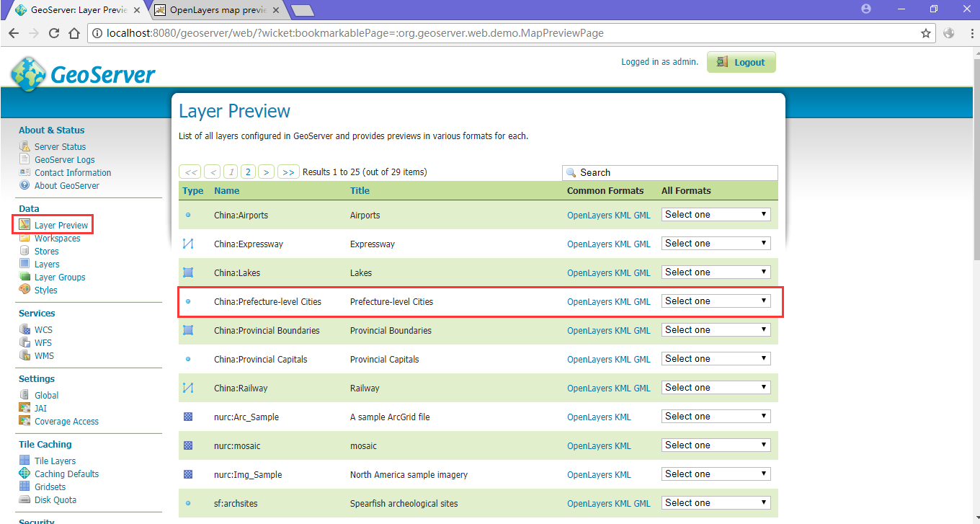Click the Tile Layers icon
Image resolution: width=980 pixels, height=524 pixels.
click(x=25, y=461)
